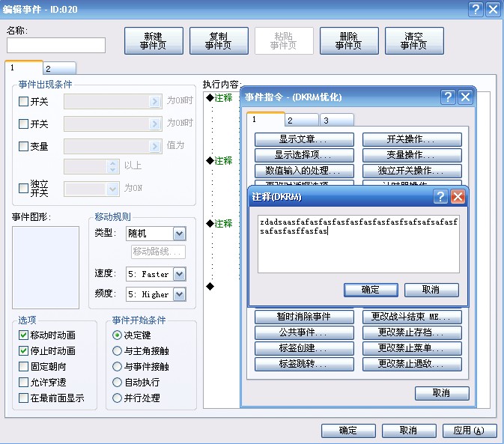Toggle the first 开关 condition checkbox

point(23,102)
